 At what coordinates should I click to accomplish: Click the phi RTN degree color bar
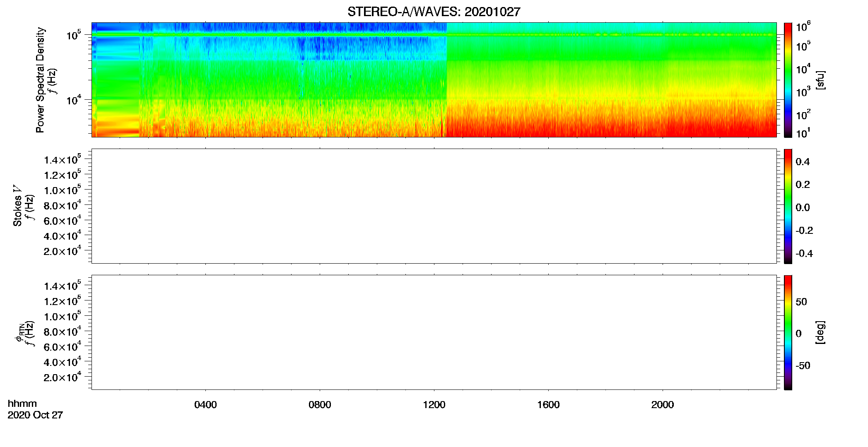coord(788,332)
